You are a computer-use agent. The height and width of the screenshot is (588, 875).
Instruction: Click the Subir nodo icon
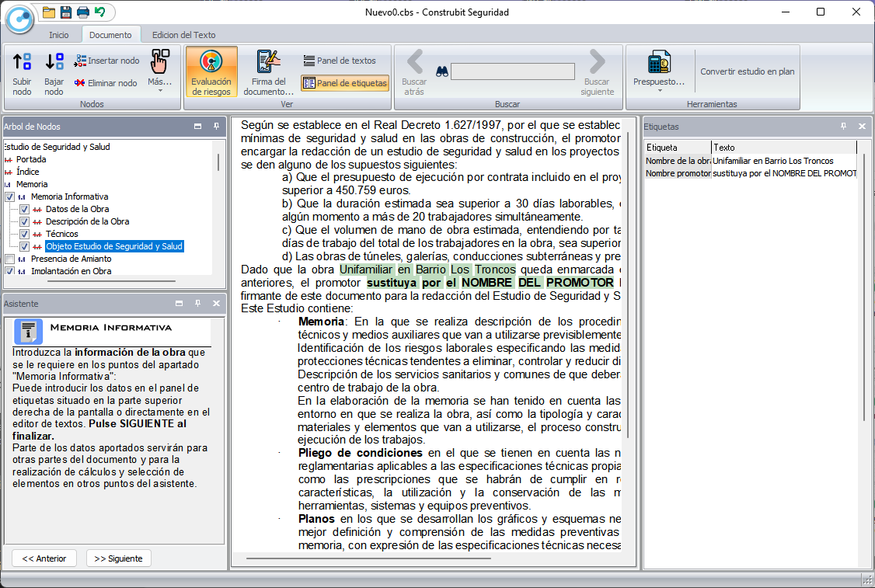23,62
